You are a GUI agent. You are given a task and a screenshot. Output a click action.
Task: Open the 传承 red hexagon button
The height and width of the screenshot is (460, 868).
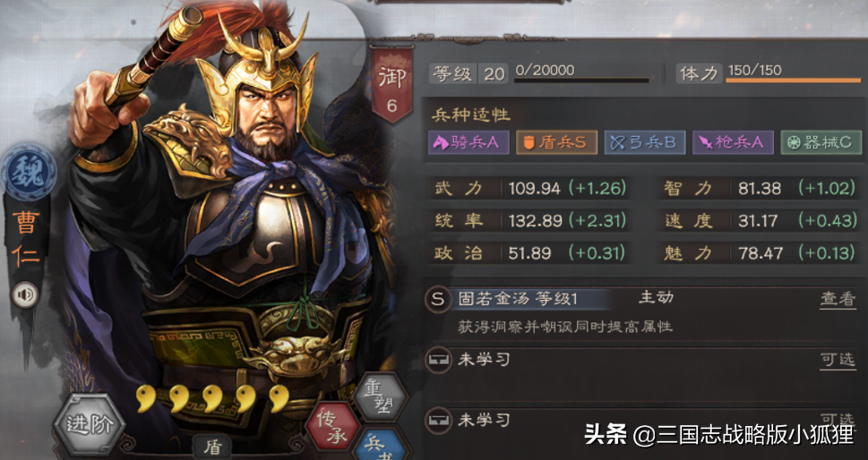(x=333, y=426)
